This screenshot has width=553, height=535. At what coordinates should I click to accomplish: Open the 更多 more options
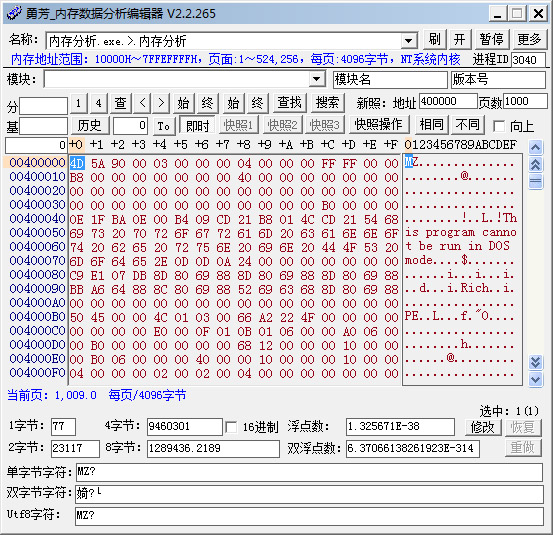(x=529, y=39)
